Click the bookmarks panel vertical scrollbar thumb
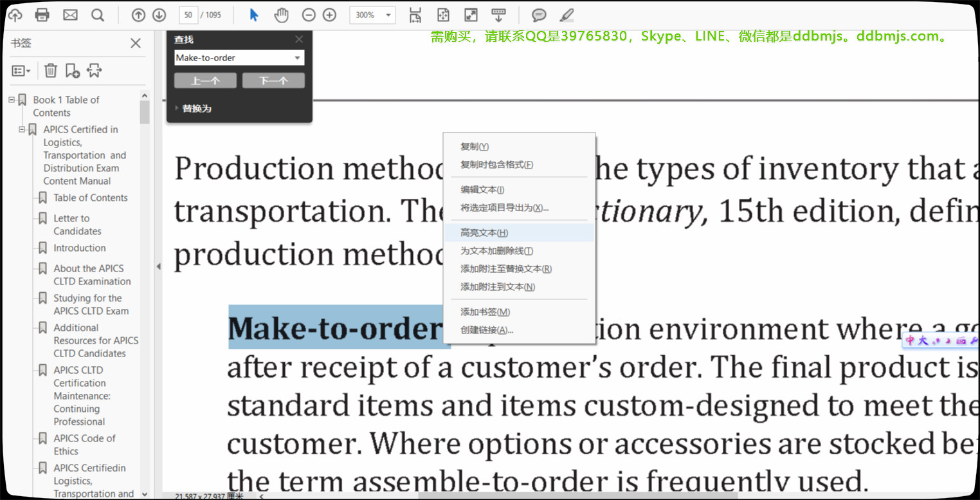980x500 pixels. 145,112
